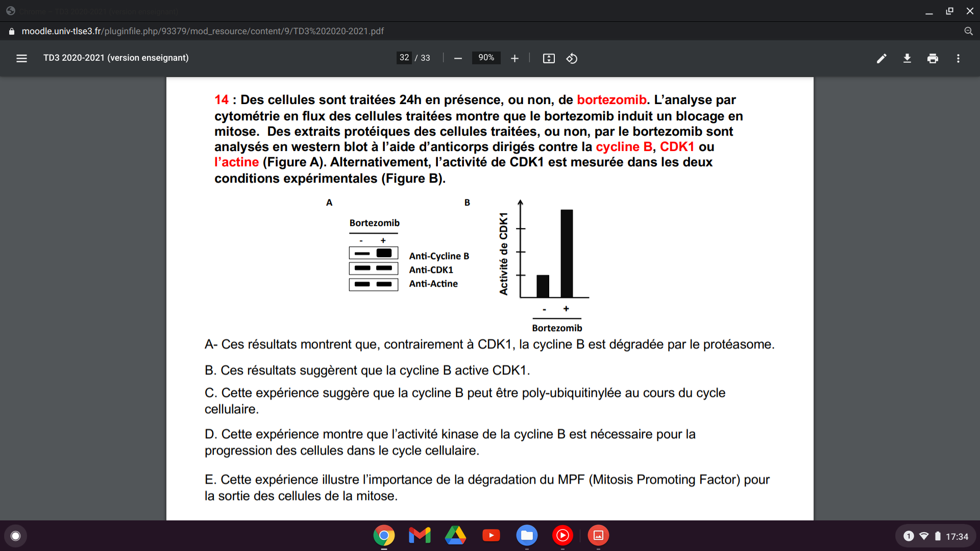Viewport: 980px width, 551px height.
Task: Open the PDF more actions menu
Action: pos(958,58)
